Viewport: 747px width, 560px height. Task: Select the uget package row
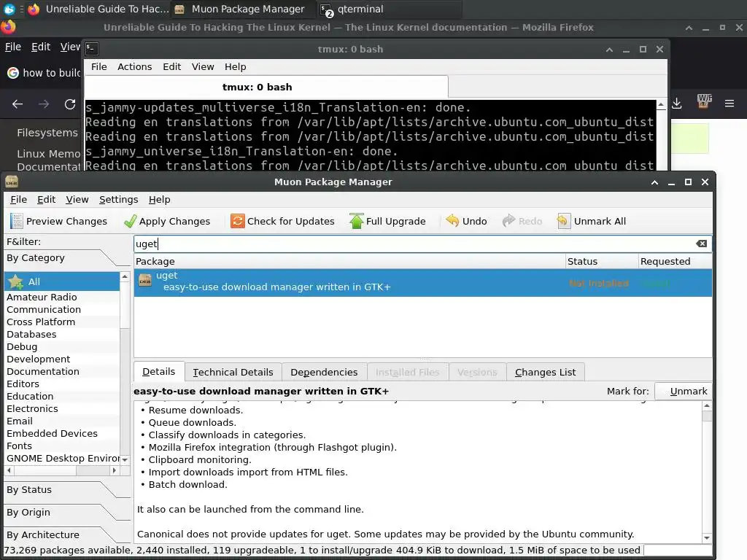tap(422, 281)
